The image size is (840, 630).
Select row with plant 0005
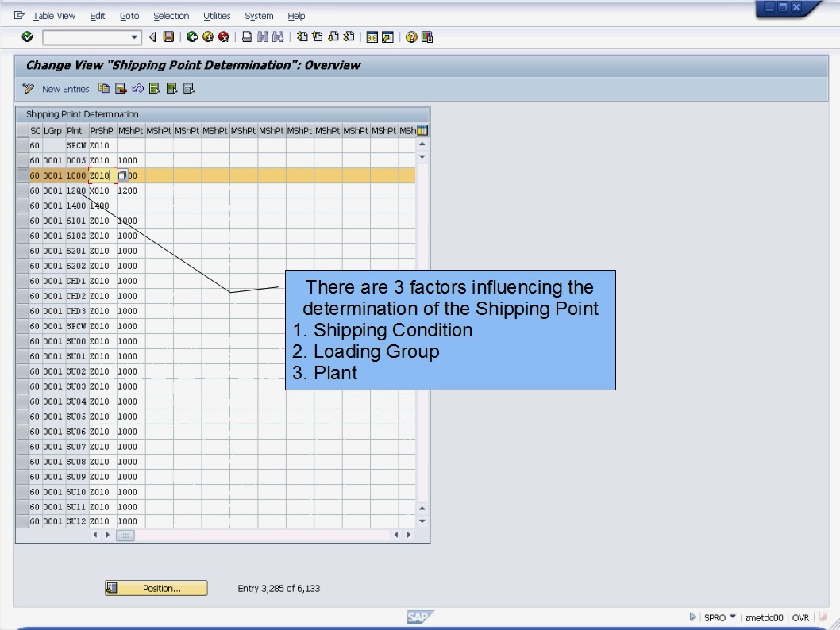[x=22, y=160]
